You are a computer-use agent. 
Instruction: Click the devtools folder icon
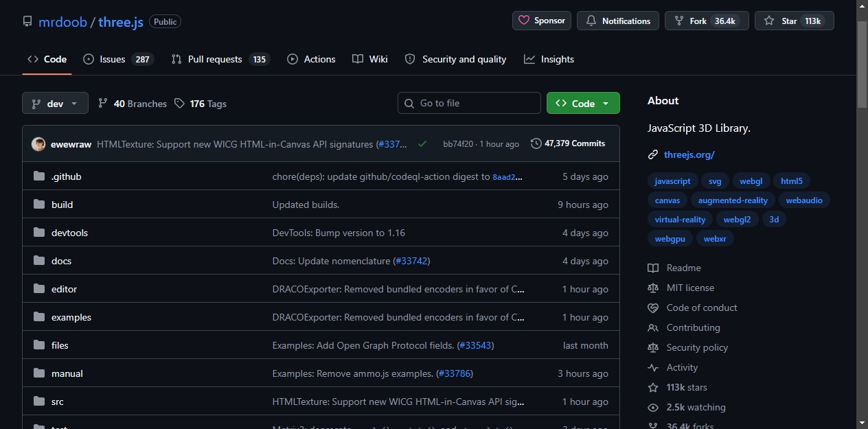tap(39, 233)
